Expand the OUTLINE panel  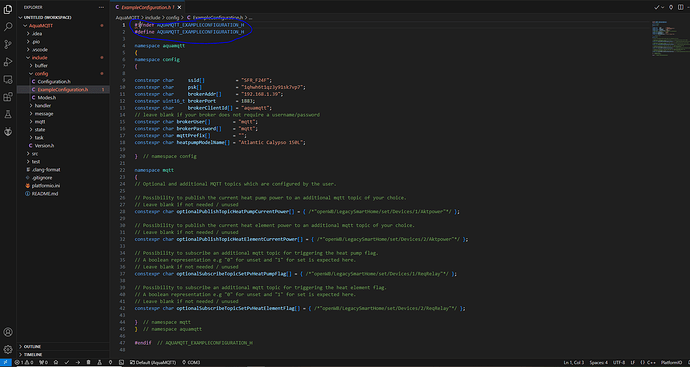pos(63,346)
